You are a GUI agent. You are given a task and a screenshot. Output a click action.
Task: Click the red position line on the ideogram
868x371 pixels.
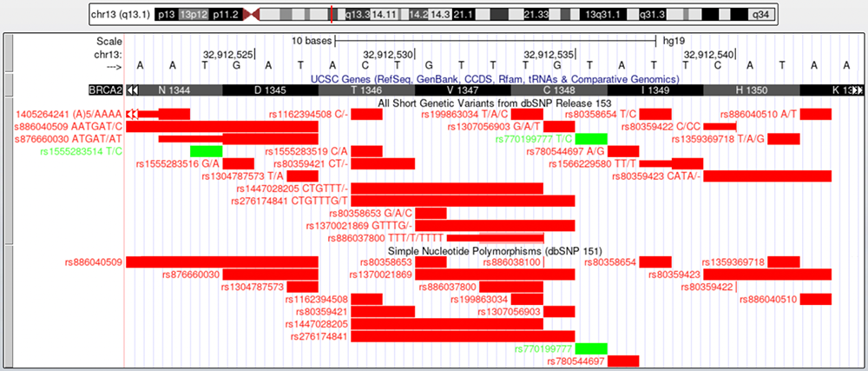(332, 15)
